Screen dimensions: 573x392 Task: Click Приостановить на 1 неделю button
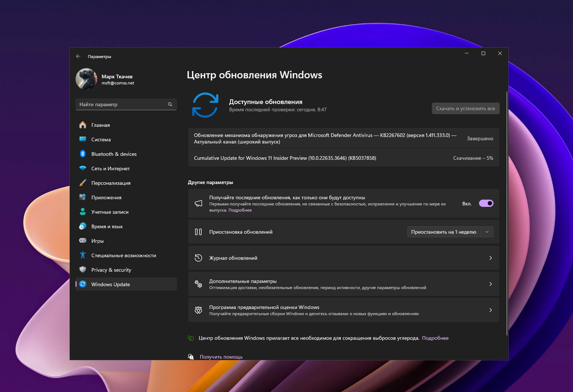pos(444,232)
